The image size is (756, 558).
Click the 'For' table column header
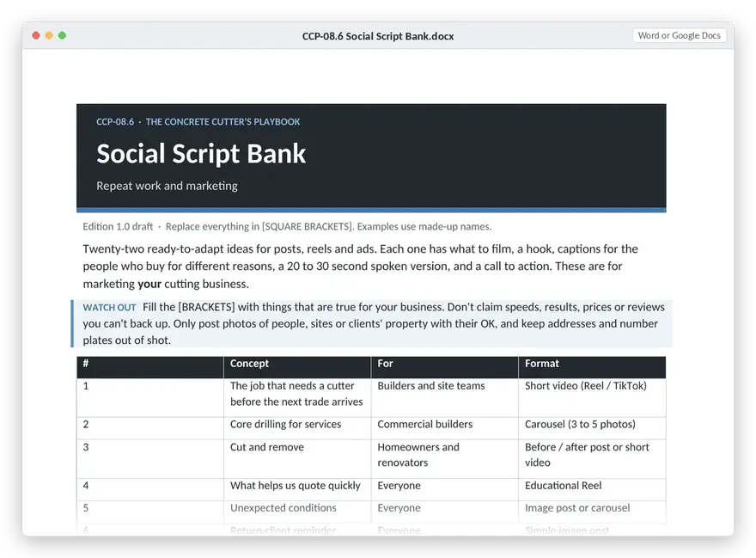click(x=444, y=367)
